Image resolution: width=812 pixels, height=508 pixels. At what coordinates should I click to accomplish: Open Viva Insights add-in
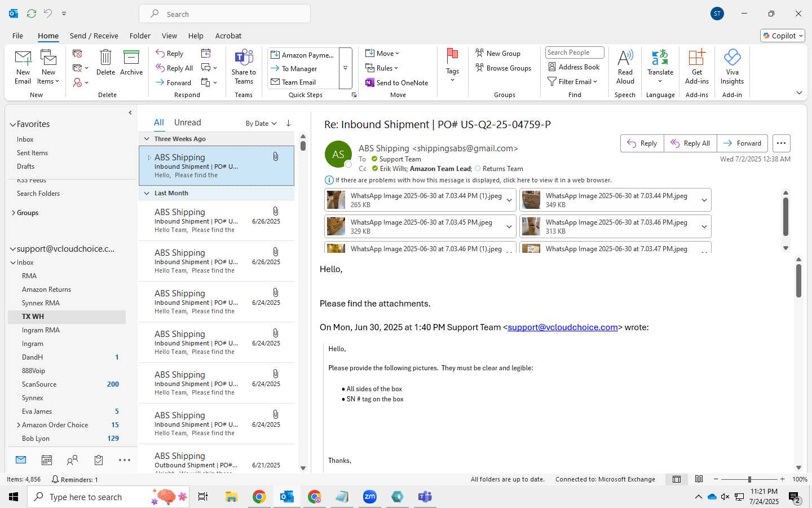pos(732,67)
